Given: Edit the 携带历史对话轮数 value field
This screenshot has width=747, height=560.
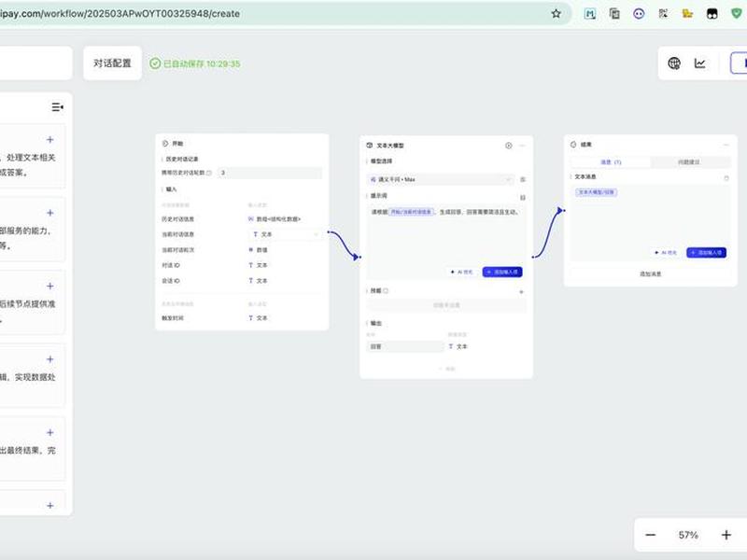Looking at the screenshot, I should (270, 173).
